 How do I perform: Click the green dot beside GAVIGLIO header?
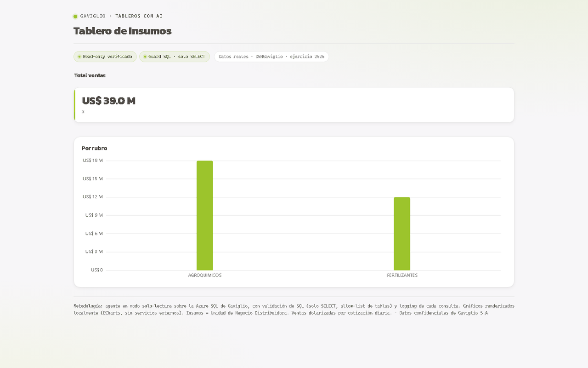(75, 17)
